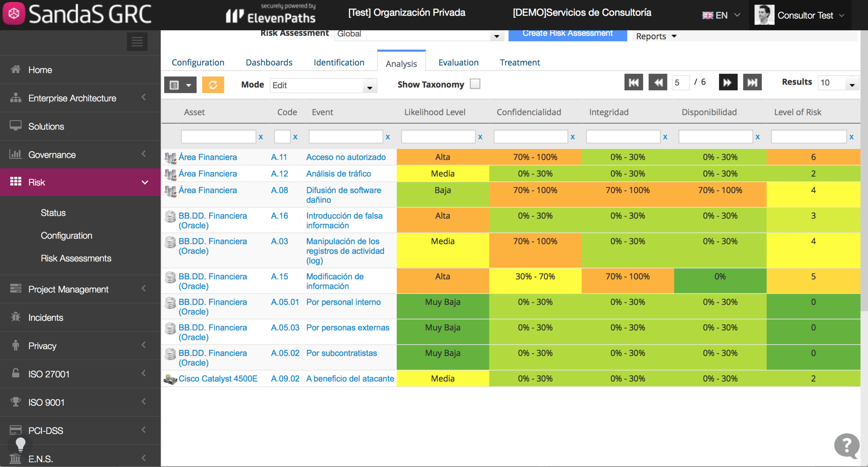Switch to the Evaluation tab
The width and height of the screenshot is (868, 467).
(x=458, y=63)
